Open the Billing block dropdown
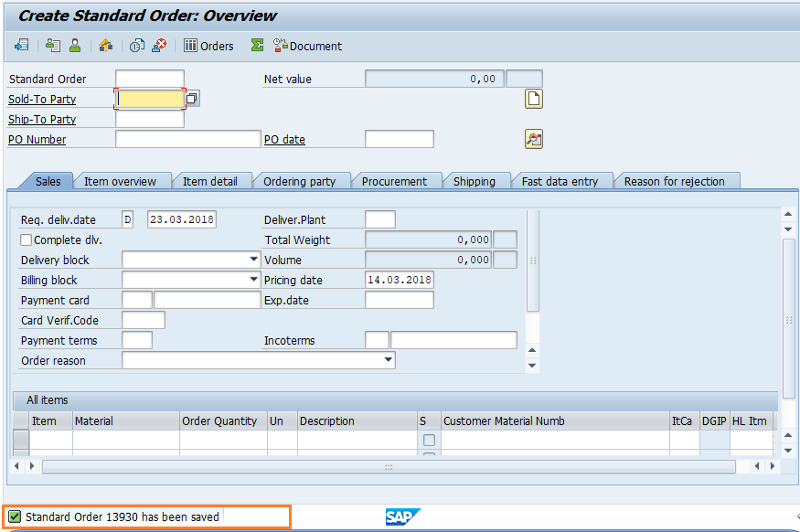The image size is (800, 532). 253,280
